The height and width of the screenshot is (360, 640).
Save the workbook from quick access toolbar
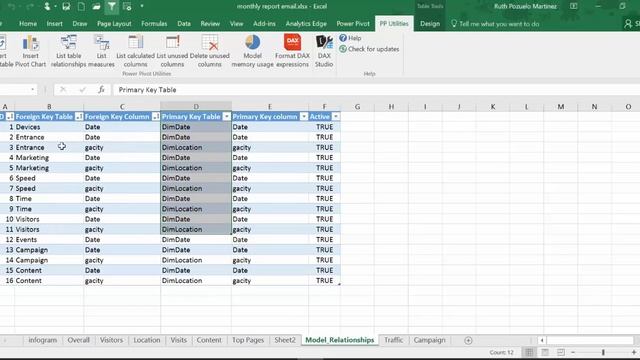point(66,7)
